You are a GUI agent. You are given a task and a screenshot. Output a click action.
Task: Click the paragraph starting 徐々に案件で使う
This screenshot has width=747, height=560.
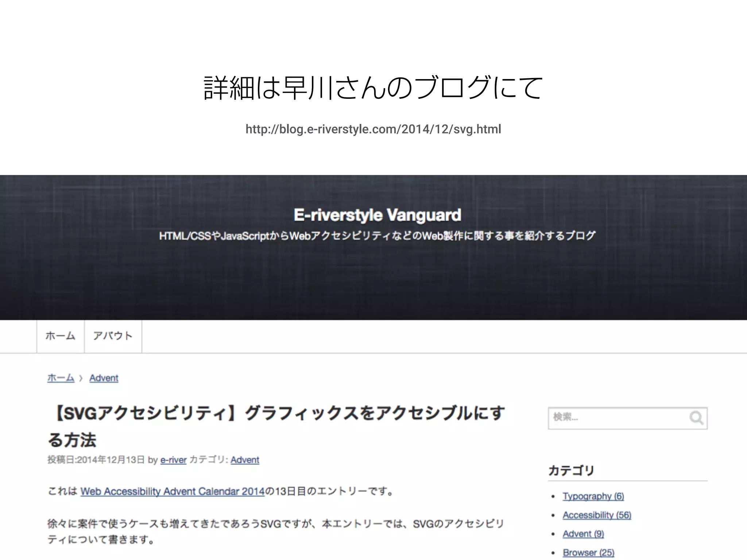pos(276,532)
